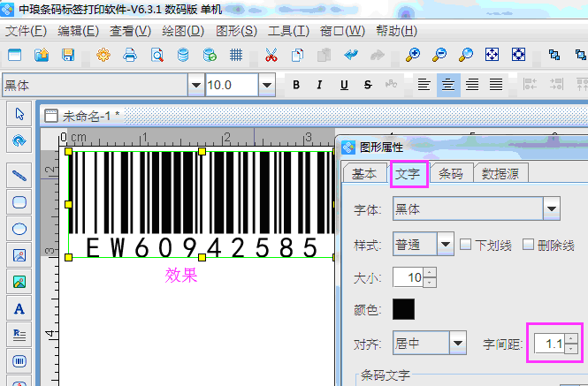Viewport: 588px width, 386px height.
Task: Expand 字体 dropdown in properties dialog
Action: click(552, 208)
